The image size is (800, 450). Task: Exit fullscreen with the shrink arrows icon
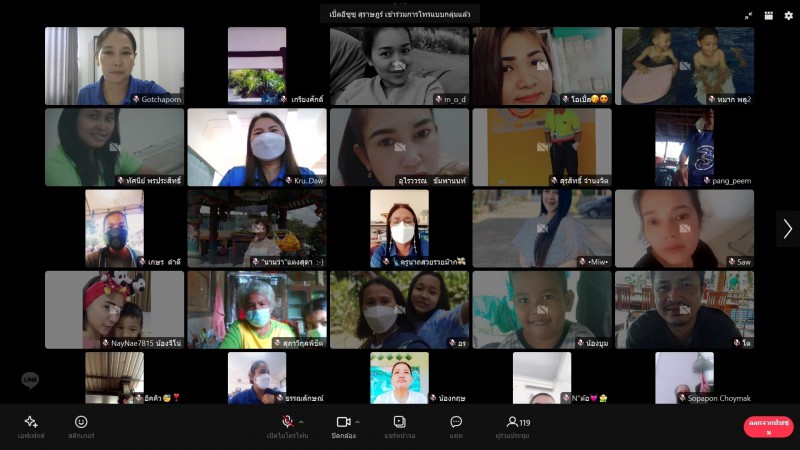(748, 15)
